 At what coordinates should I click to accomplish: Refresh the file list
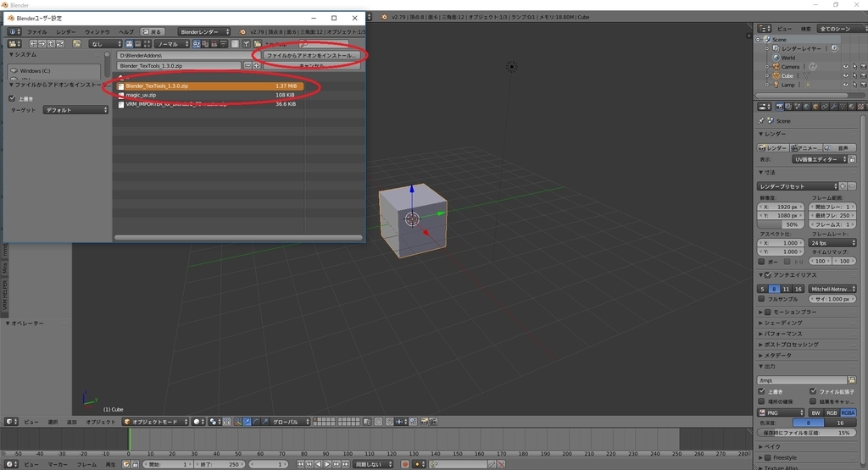click(60, 44)
